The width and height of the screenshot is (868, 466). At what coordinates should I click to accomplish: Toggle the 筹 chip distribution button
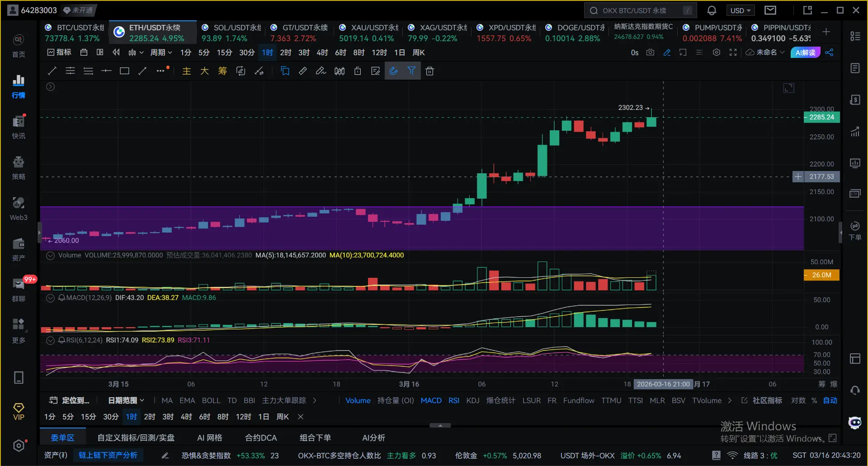(x=222, y=71)
